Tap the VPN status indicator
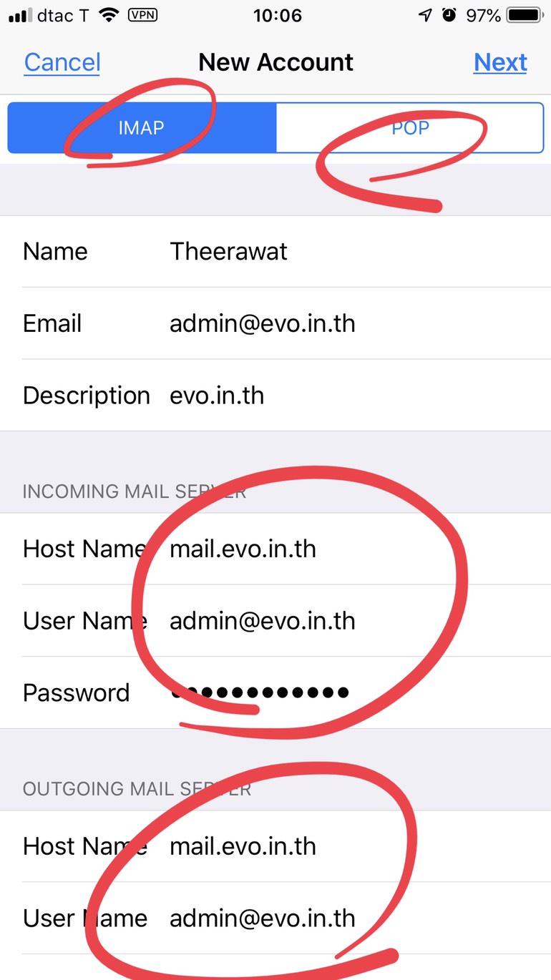 click(x=142, y=15)
